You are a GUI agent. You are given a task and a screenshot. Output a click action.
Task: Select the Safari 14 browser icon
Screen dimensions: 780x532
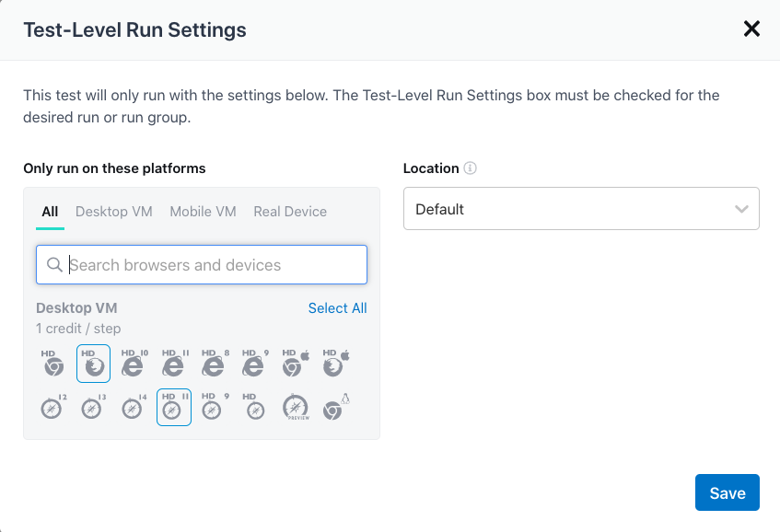(134, 407)
